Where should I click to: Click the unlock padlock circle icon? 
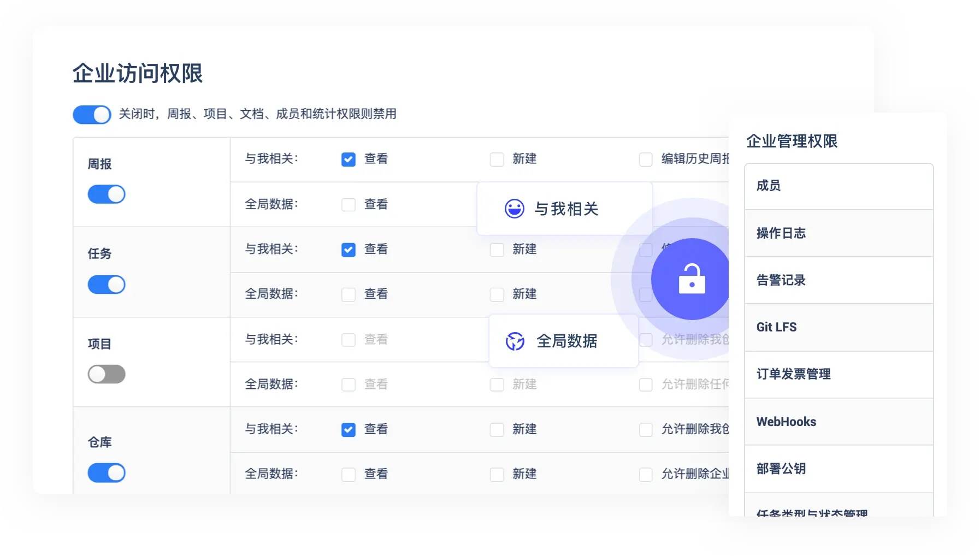click(x=692, y=279)
